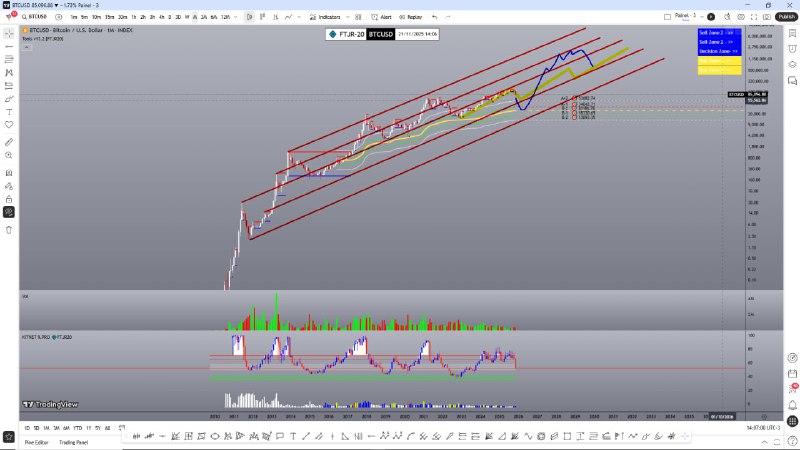The image size is (800, 450).
Task: Select the 15m timeframe
Action: tap(108, 17)
